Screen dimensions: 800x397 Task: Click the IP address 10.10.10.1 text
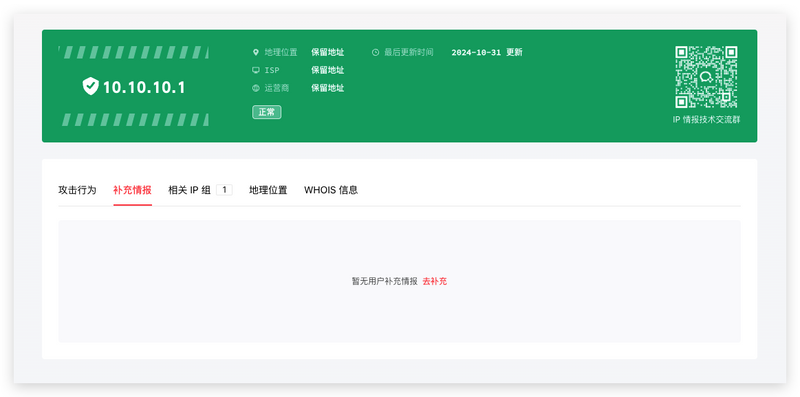coord(144,87)
